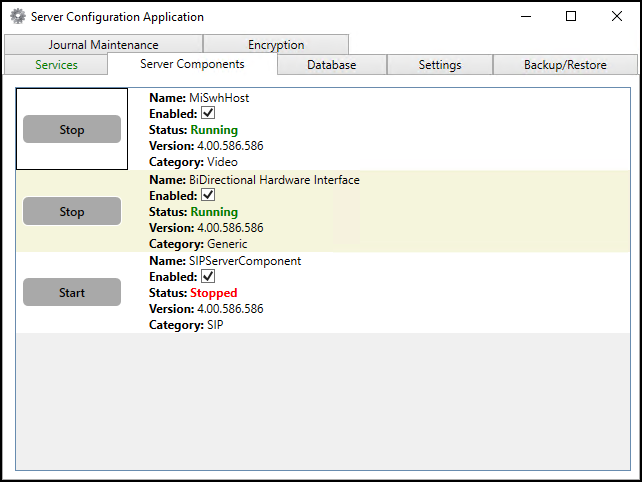Screen dimensions: 642x482
Task: Select the Server Components tab
Action: (192, 64)
